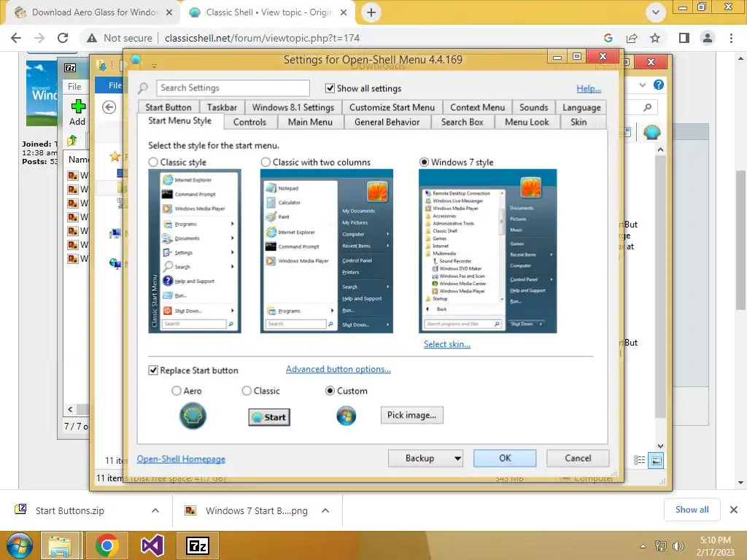Click the Google icon in the address bar
This screenshot has width=747, height=560.
tap(608, 38)
